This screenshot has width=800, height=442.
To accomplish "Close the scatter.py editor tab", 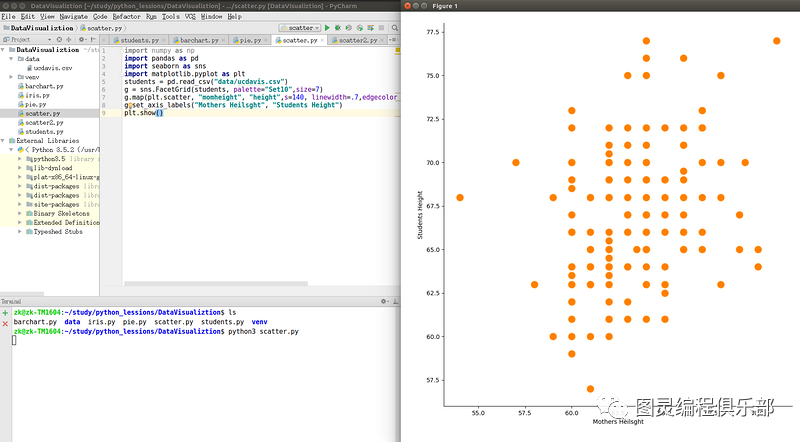I will 322,40.
